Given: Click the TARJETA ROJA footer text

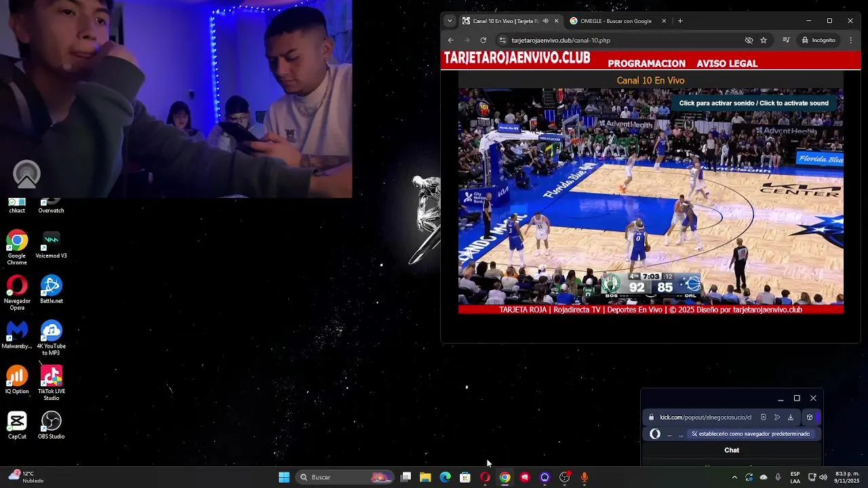Looking at the screenshot, I should [x=650, y=310].
